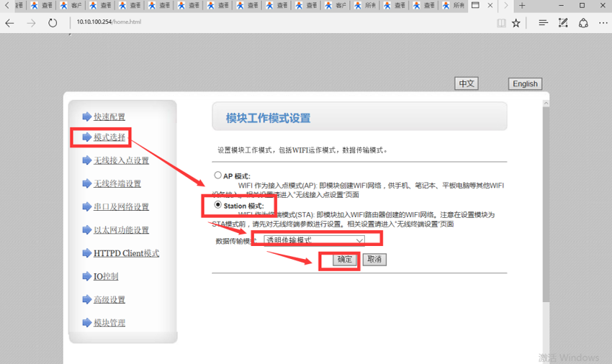Go back using the browser back arrow
Viewport: 612px width, 364px height.
pos(10,23)
